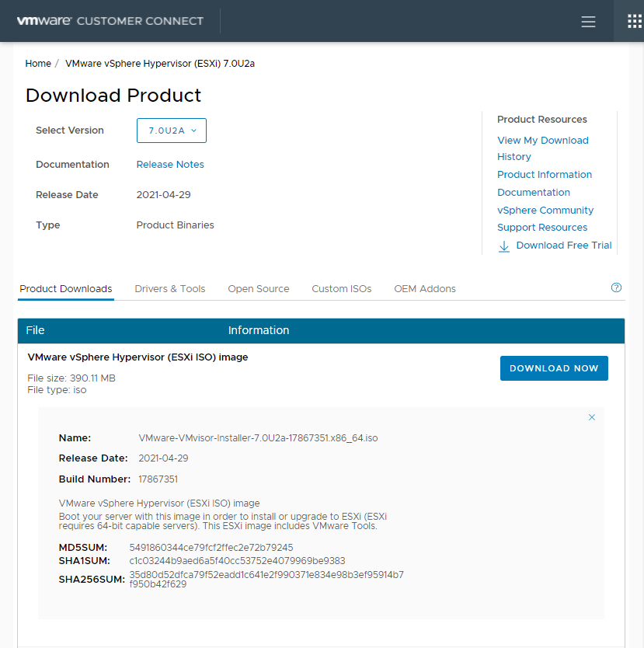644x648 pixels.
Task: Click the Information column header
Action: coord(259,330)
